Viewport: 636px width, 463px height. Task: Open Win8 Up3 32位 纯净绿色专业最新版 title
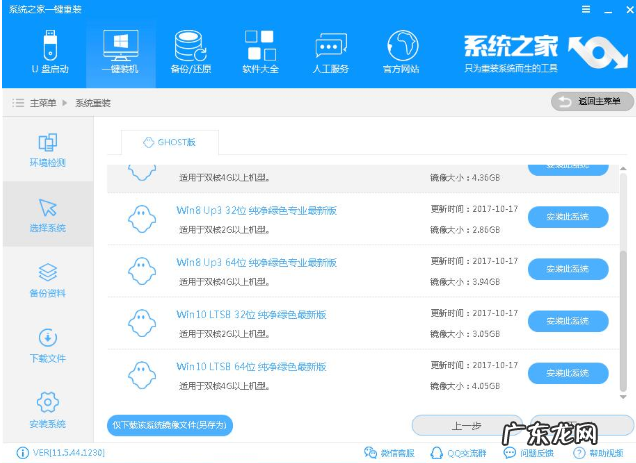point(256,211)
